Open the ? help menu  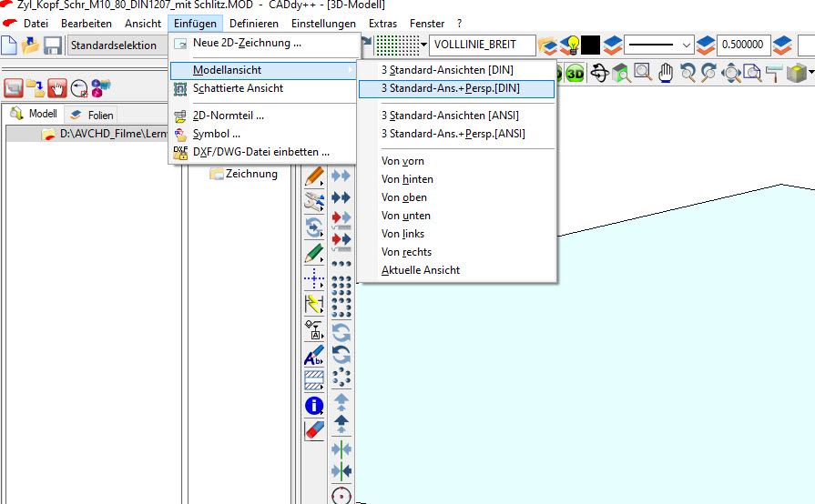pyautogui.click(x=459, y=24)
